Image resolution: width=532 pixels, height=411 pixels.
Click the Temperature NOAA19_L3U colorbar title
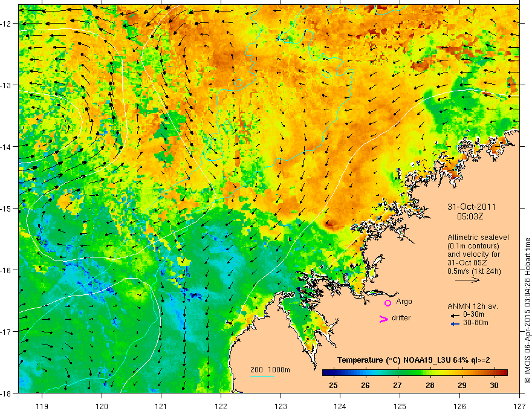pyautogui.click(x=414, y=360)
